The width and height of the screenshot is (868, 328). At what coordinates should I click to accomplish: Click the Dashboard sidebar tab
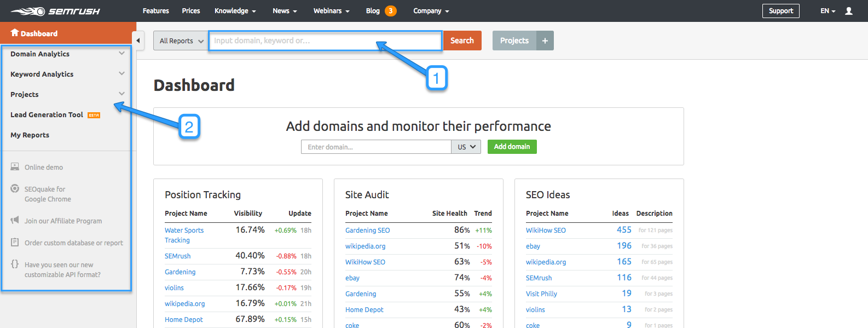68,33
